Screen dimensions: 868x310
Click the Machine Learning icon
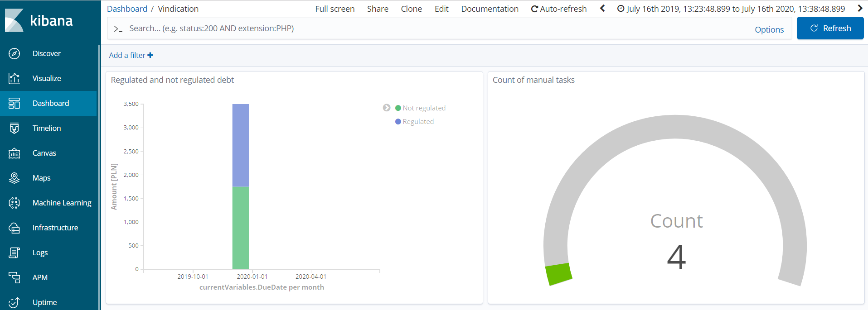click(14, 203)
